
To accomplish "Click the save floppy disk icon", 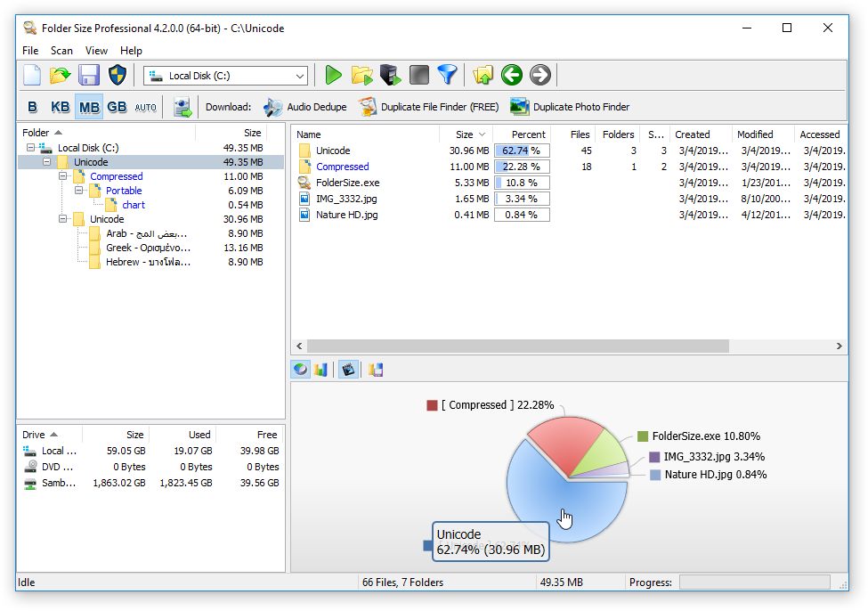I will click(88, 76).
